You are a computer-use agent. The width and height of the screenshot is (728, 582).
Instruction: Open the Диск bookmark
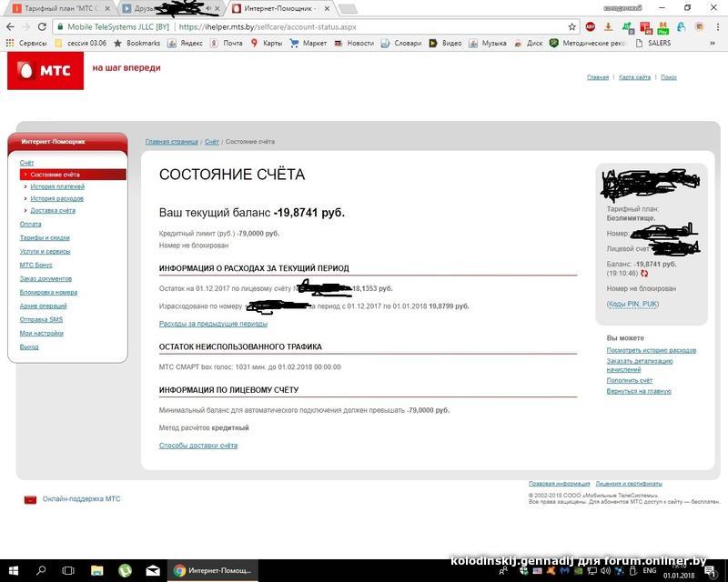[x=529, y=43]
